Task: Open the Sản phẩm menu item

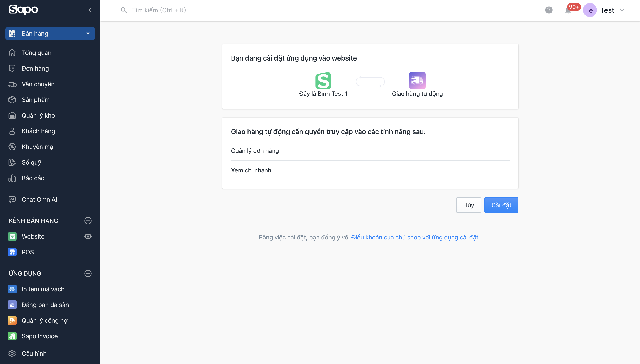Action: click(36, 99)
